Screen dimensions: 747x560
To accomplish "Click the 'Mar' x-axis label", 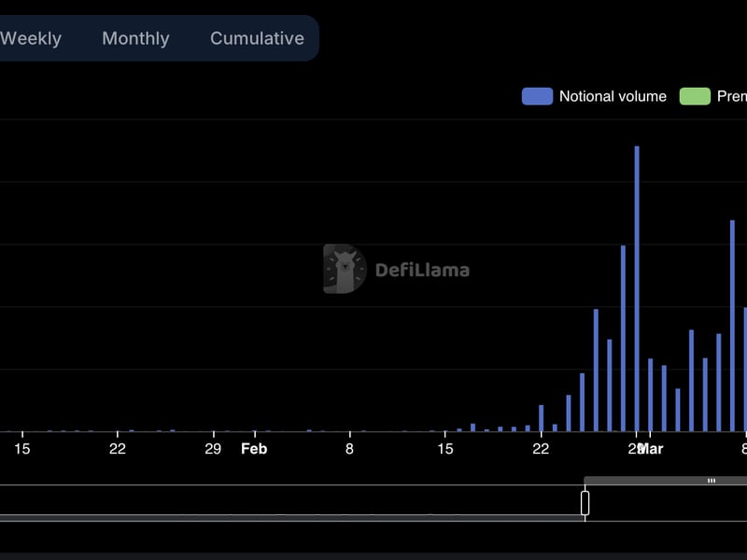I will pos(651,449).
